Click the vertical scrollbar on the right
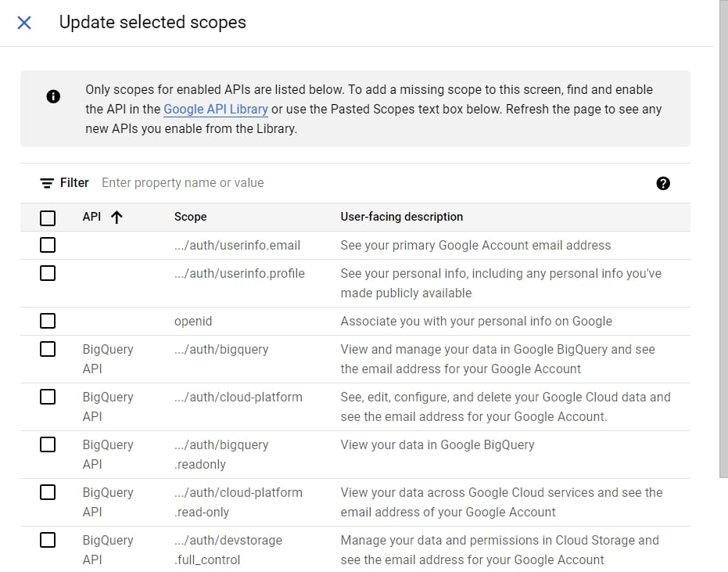Screen dimensions: 728x572 click(723, 235)
